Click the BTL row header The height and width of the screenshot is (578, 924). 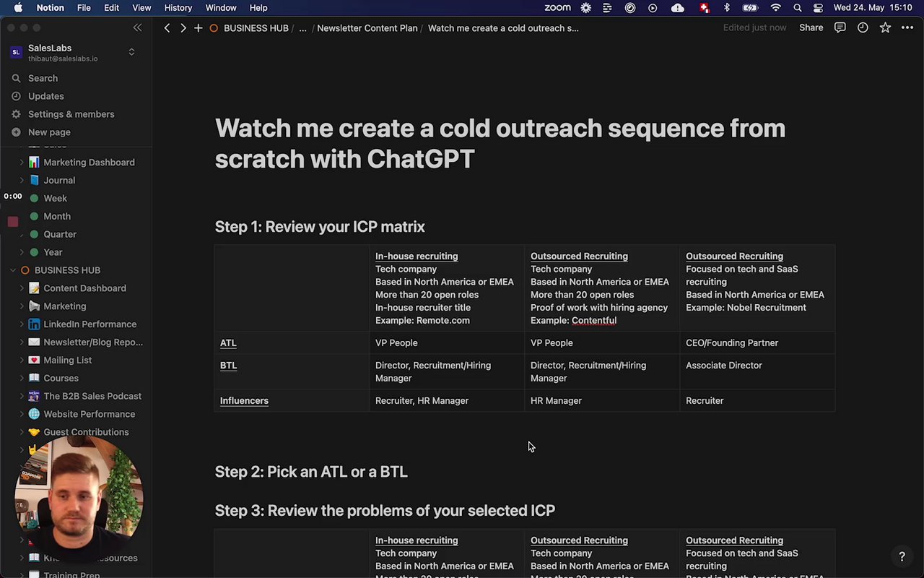tap(228, 365)
